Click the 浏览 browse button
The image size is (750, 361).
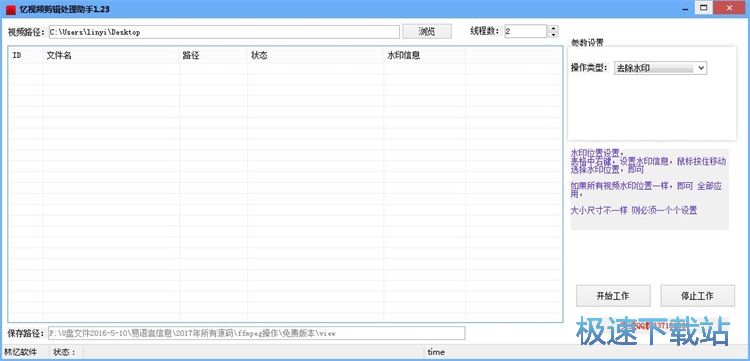(x=427, y=32)
